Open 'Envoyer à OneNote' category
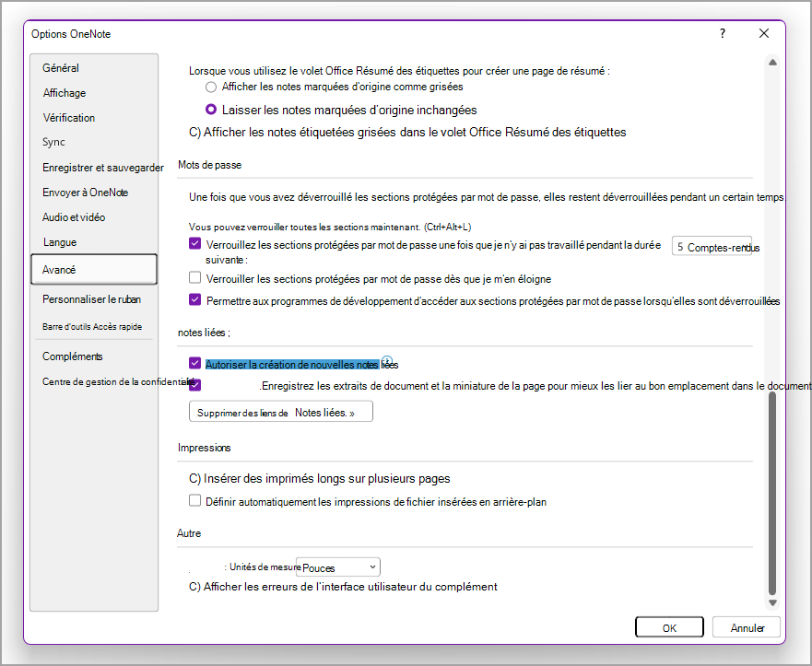This screenshot has height=666, width=812. tap(85, 192)
